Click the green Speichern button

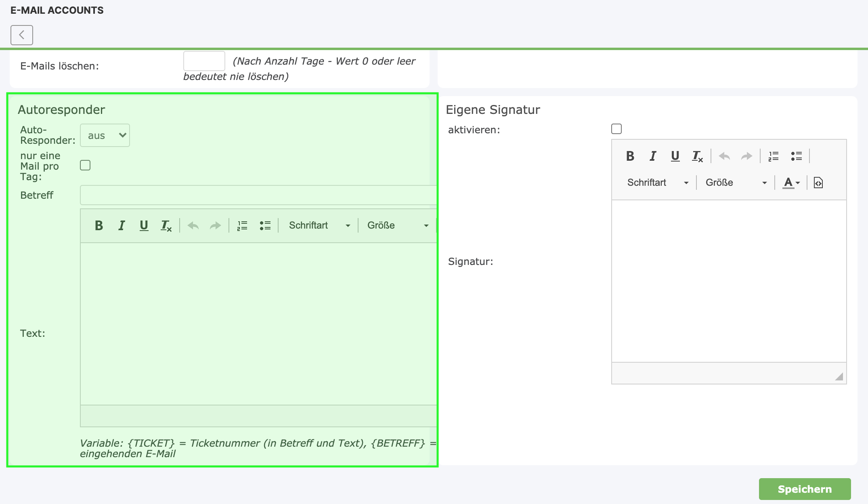point(804,489)
